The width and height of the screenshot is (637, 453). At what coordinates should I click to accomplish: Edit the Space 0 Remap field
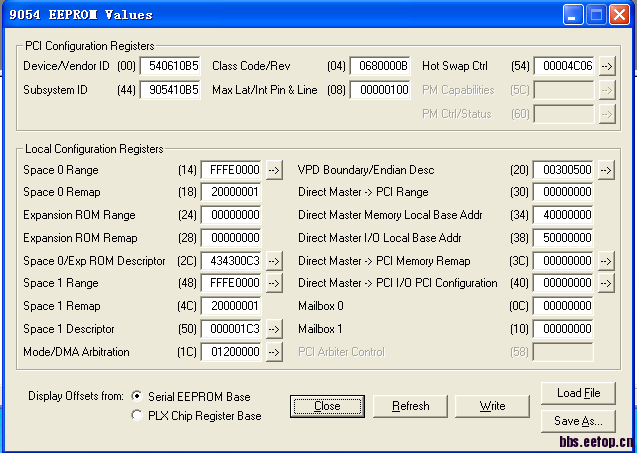click(231, 192)
